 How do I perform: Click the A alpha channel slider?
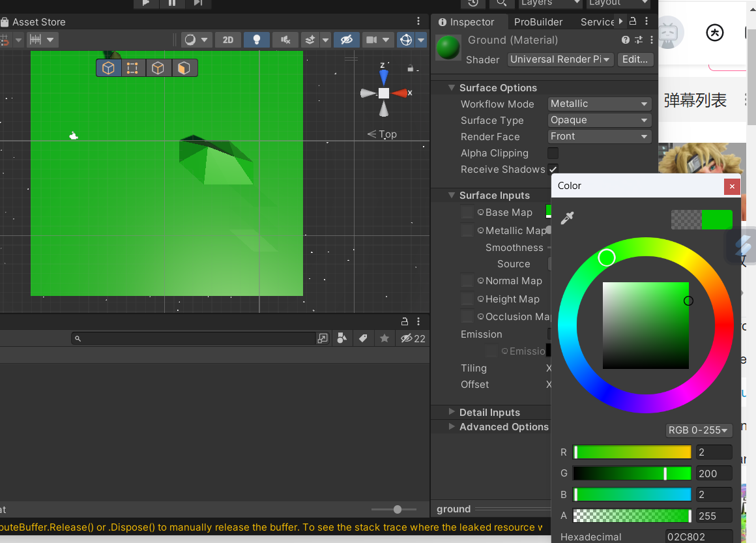click(632, 516)
